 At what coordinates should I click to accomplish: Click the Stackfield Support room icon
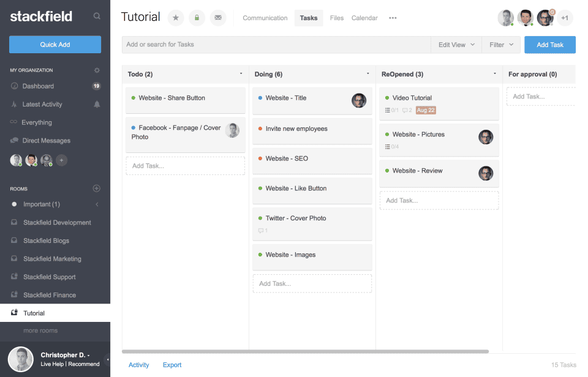click(x=14, y=277)
